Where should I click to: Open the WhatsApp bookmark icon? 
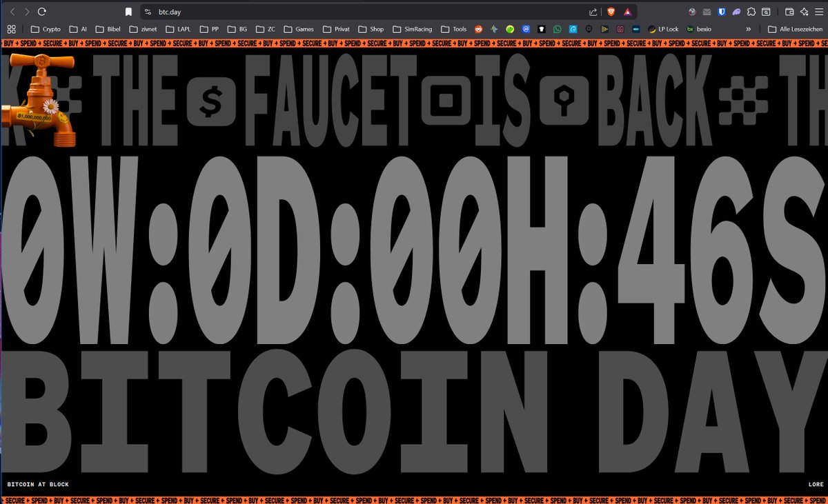coord(558,29)
